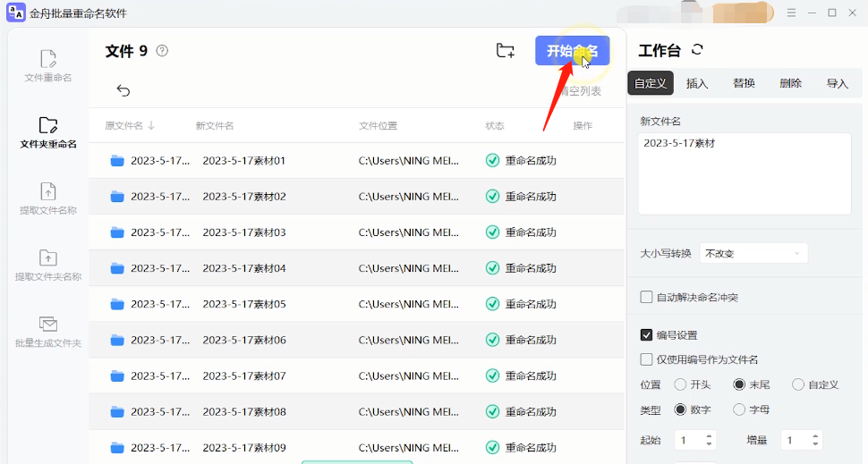The image size is (868, 464).
Task: Click the app logo in the title bar
Action: pyautogui.click(x=15, y=13)
